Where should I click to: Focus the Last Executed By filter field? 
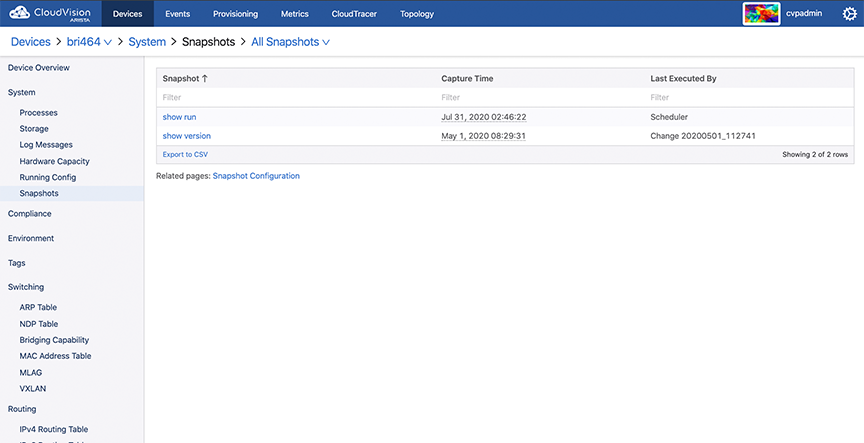(x=749, y=98)
